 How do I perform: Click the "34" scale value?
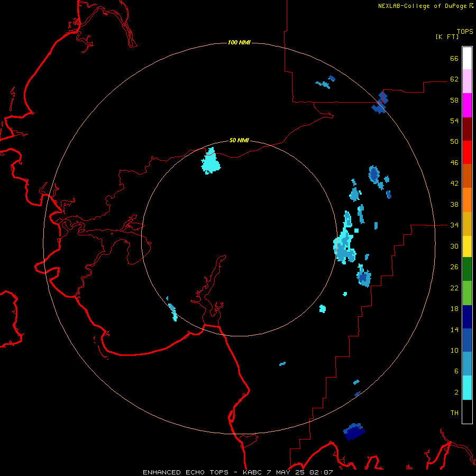(x=454, y=225)
